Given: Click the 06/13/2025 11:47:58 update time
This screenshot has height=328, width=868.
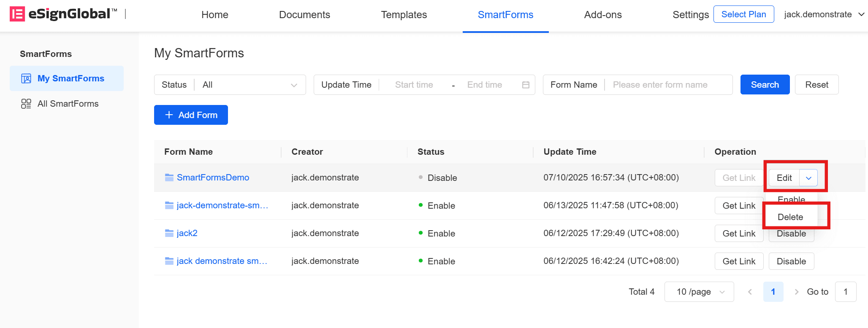Looking at the screenshot, I should pos(610,205).
